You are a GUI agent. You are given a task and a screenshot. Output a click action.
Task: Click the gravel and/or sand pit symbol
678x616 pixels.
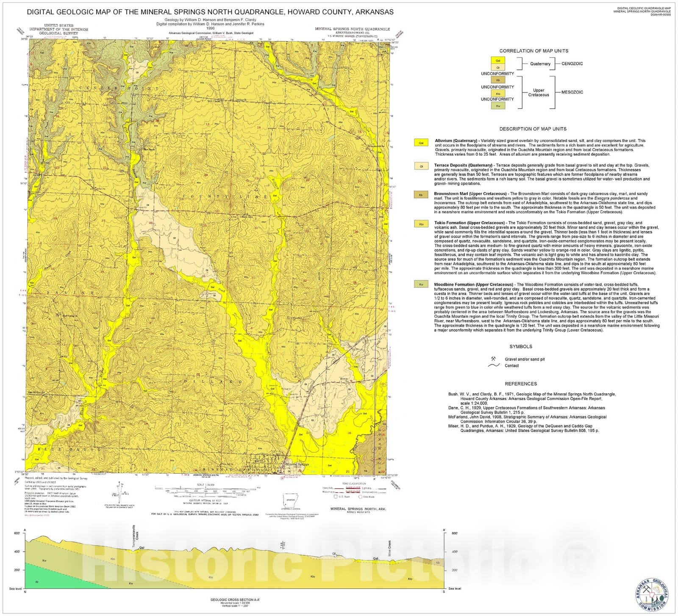coord(493,359)
